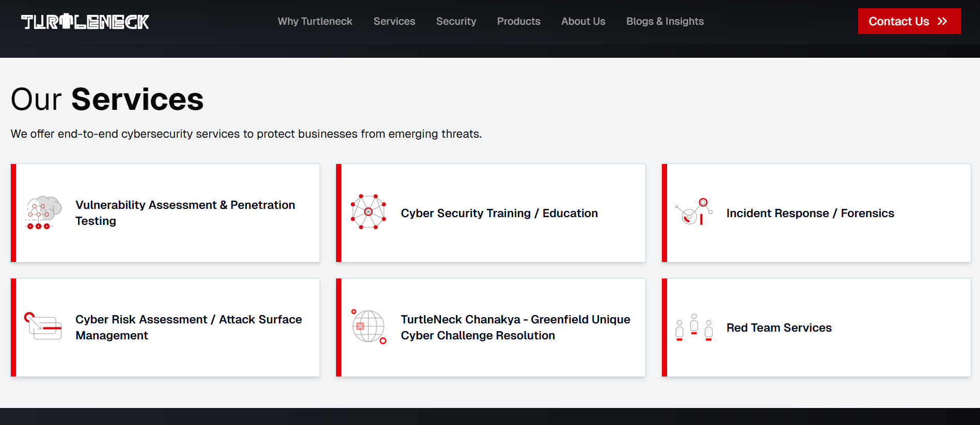Go to the About Us page

pyautogui.click(x=583, y=21)
